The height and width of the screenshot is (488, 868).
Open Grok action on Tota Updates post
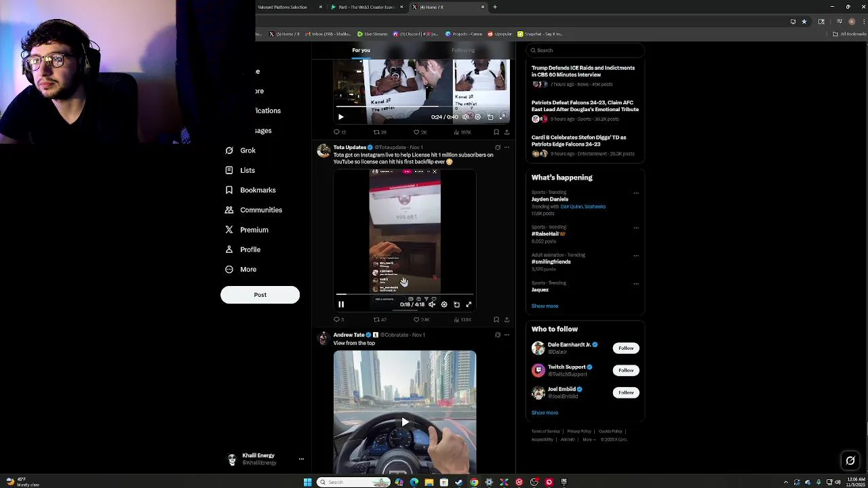click(498, 147)
